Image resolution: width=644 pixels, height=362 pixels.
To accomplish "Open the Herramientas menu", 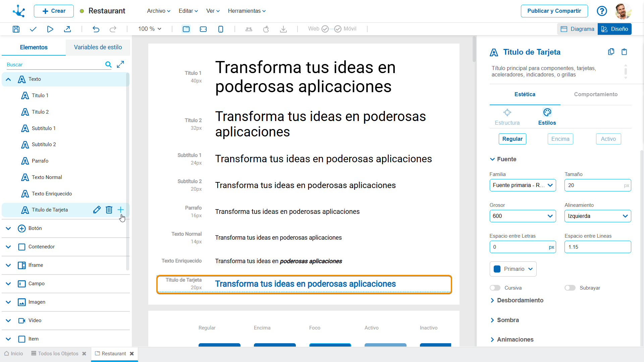I will tap(247, 11).
